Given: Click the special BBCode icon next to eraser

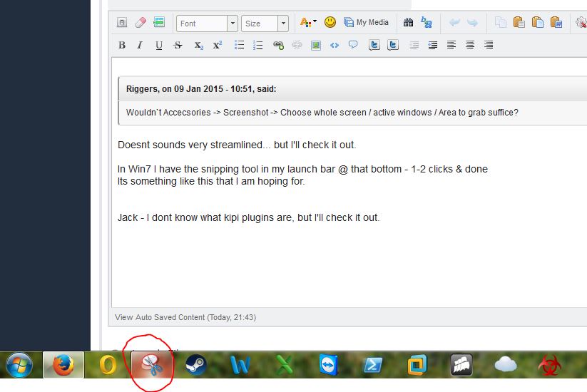Looking at the screenshot, I should click(x=159, y=23).
